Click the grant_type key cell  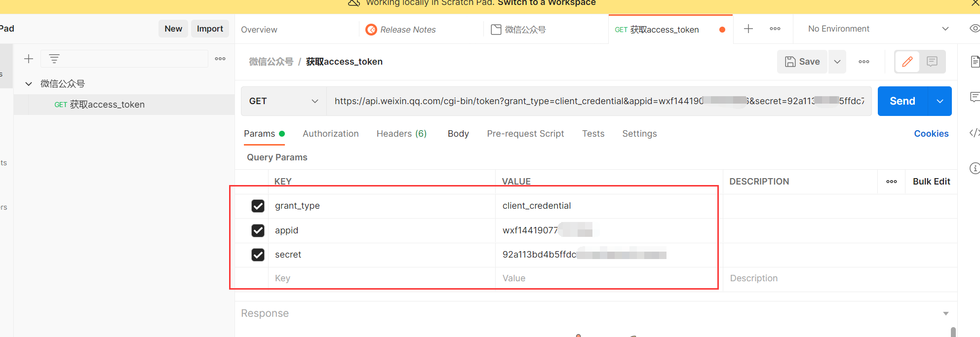(x=382, y=206)
